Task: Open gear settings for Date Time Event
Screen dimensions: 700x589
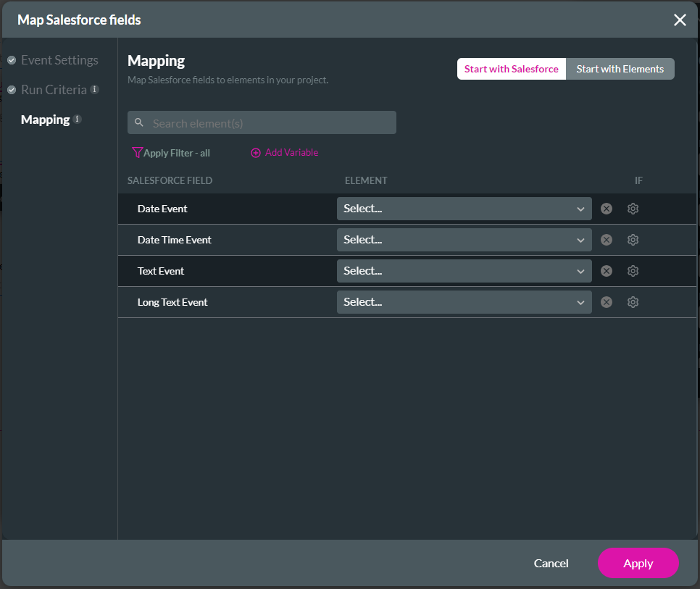Action: (x=633, y=240)
